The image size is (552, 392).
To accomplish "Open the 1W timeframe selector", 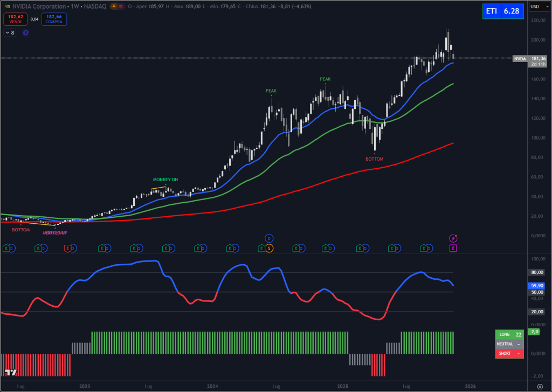I will pyautogui.click(x=74, y=6).
